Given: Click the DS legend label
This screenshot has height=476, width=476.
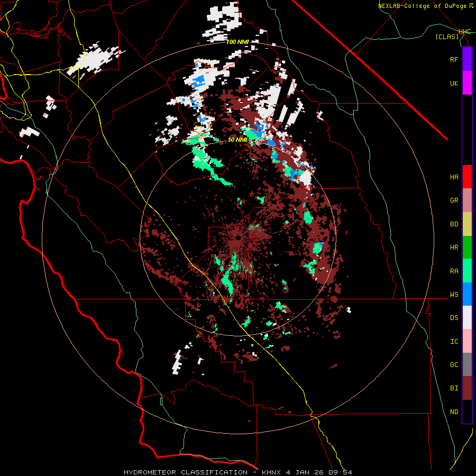Looking at the screenshot, I should tap(454, 318).
